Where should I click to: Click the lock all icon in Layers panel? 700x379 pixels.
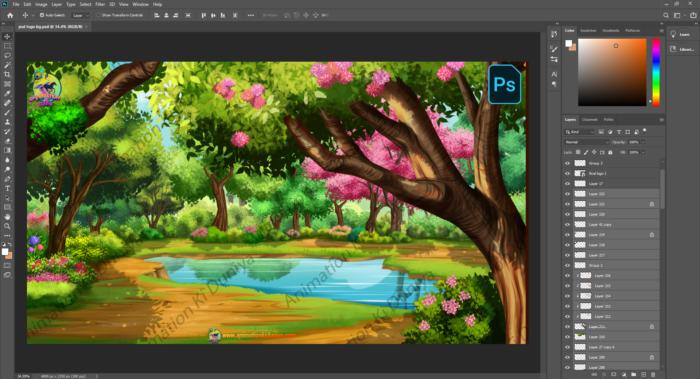pyautogui.click(x=610, y=152)
